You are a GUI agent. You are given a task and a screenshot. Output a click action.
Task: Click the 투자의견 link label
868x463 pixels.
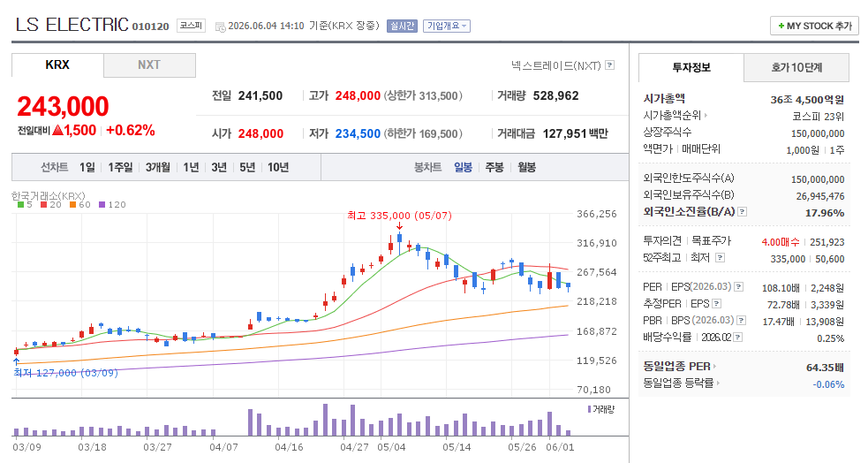(662, 241)
